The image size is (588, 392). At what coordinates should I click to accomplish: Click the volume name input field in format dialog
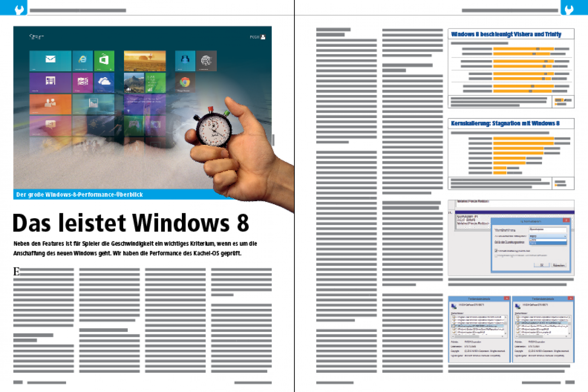click(x=548, y=229)
